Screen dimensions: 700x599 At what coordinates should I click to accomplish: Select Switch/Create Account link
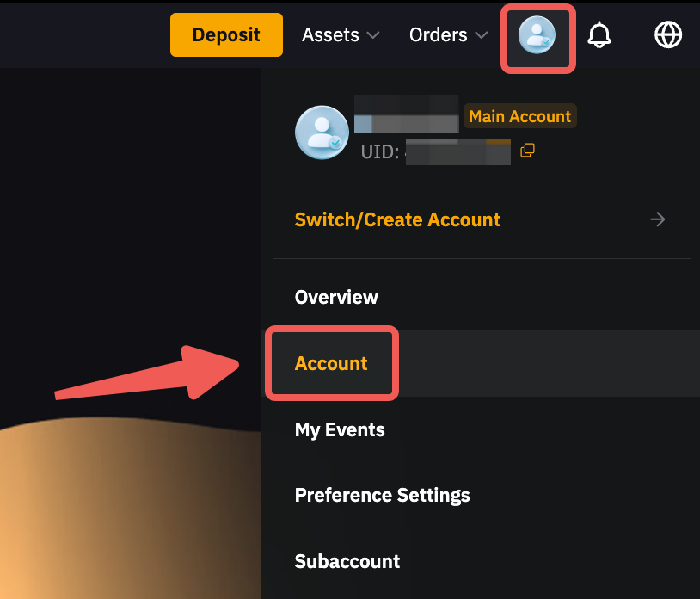397,219
